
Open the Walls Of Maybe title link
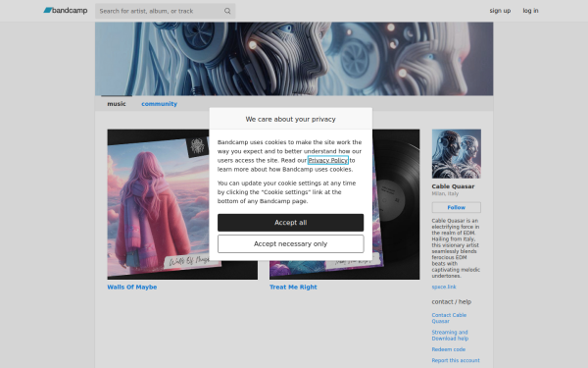coord(132,287)
